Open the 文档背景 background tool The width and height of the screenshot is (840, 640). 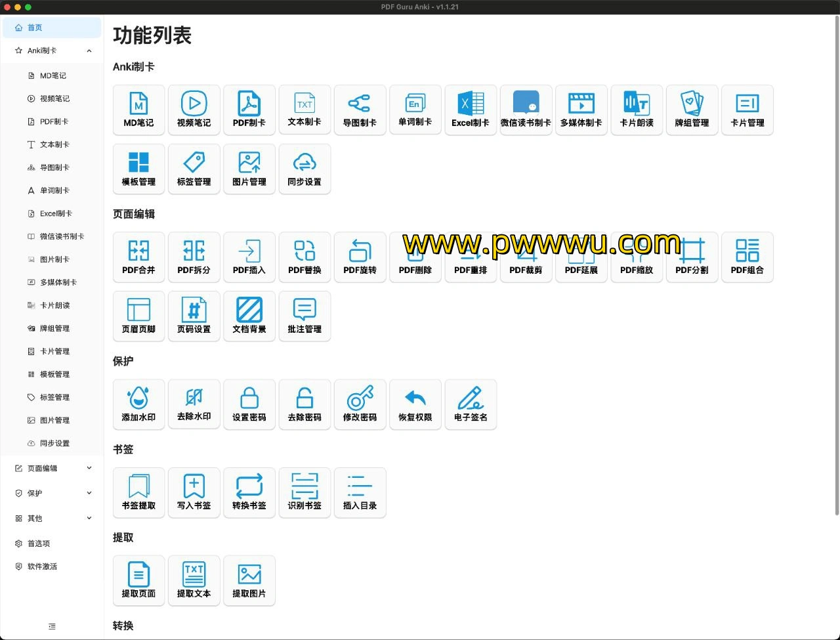(249, 316)
